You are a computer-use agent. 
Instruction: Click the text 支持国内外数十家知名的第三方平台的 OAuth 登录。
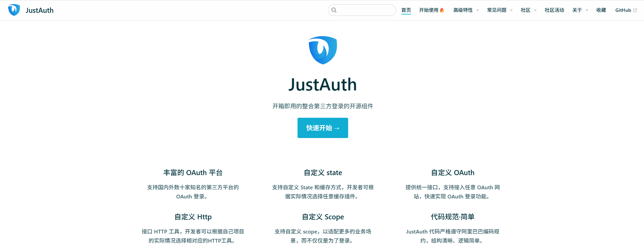pyautogui.click(x=193, y=192)
